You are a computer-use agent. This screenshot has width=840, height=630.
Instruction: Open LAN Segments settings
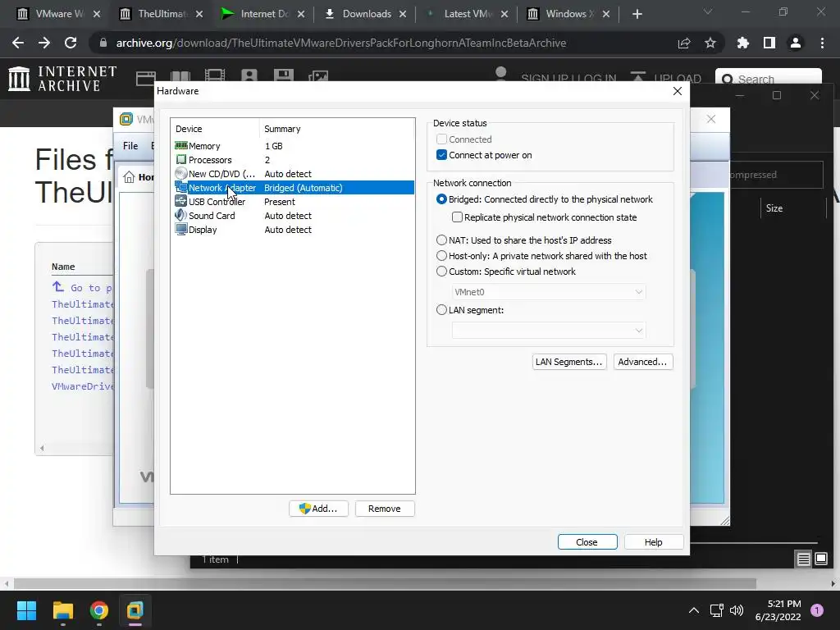569,362
